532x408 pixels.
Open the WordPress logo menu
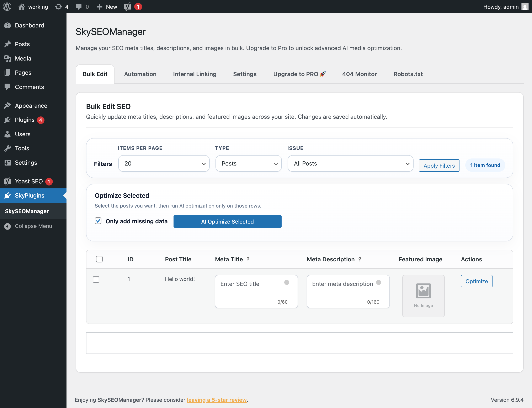(7, 7)
